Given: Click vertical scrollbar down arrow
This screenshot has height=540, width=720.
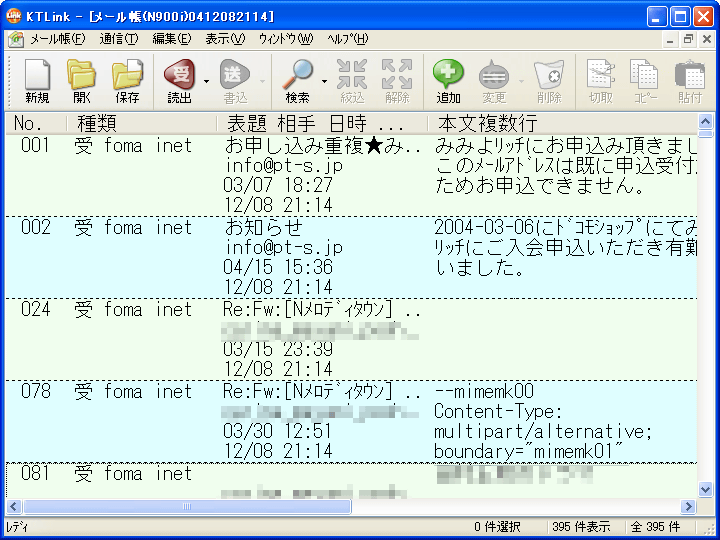Looking at the screenshot, I should [705, 489].
